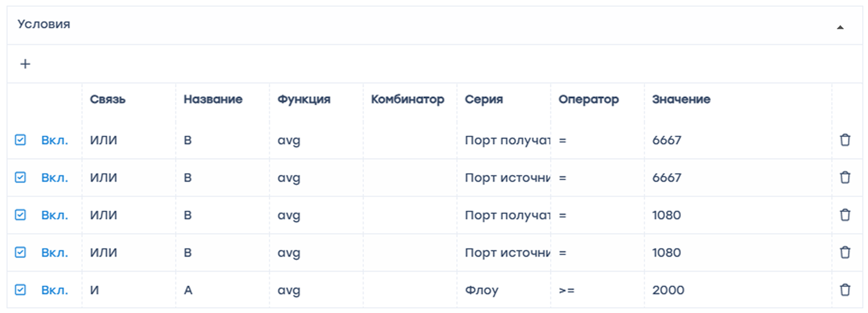Image resolution: width=868 pixels, height=313 pixels.
Task: Open the first row's Серия dropdown
Action: [507, 140]
